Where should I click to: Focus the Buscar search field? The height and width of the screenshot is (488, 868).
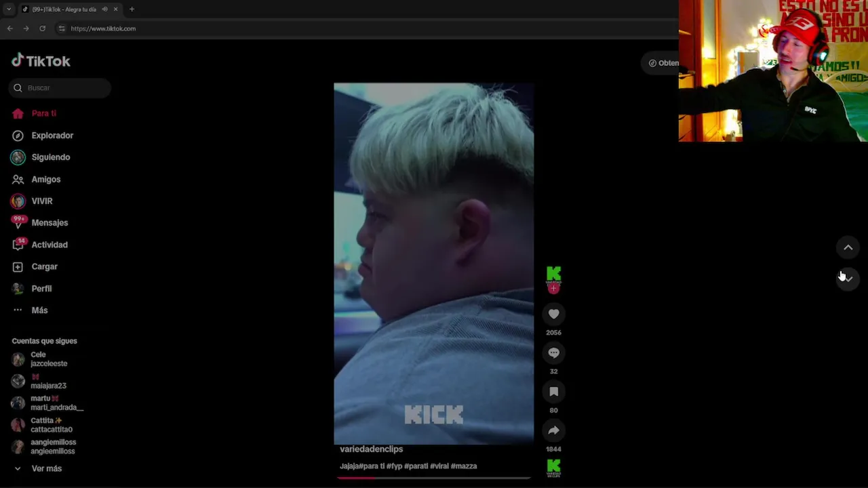[60, 87]
